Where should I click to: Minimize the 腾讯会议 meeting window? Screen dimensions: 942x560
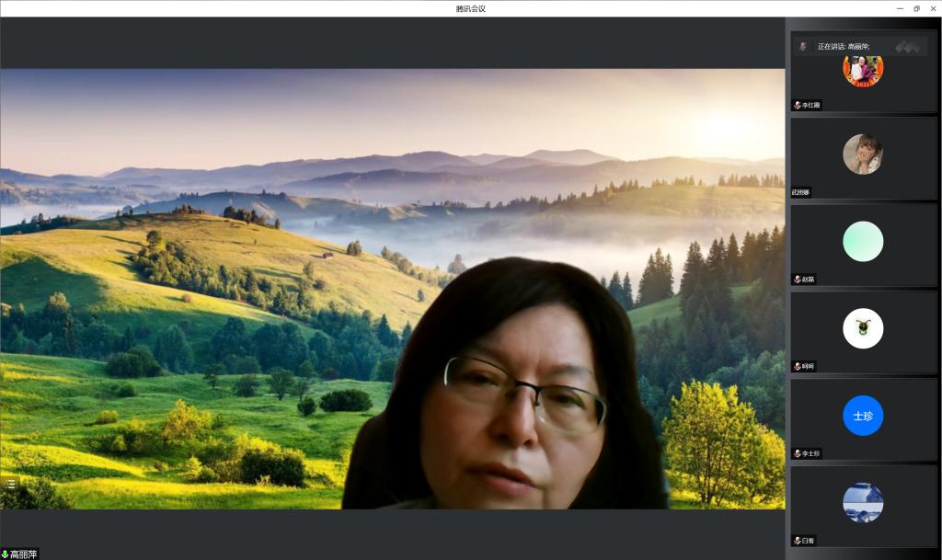(x=899, y=8)
